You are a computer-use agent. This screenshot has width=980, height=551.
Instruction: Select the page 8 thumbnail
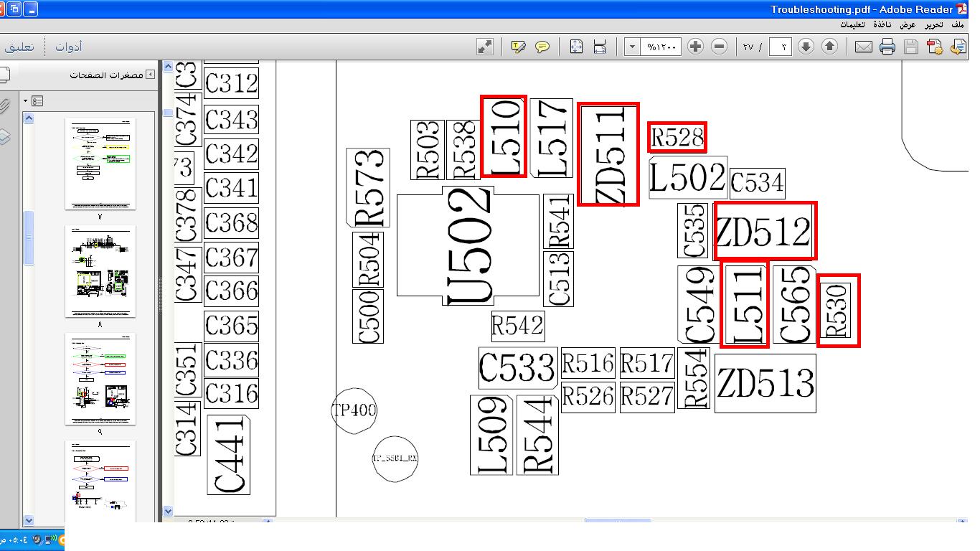tap(100, 272)
